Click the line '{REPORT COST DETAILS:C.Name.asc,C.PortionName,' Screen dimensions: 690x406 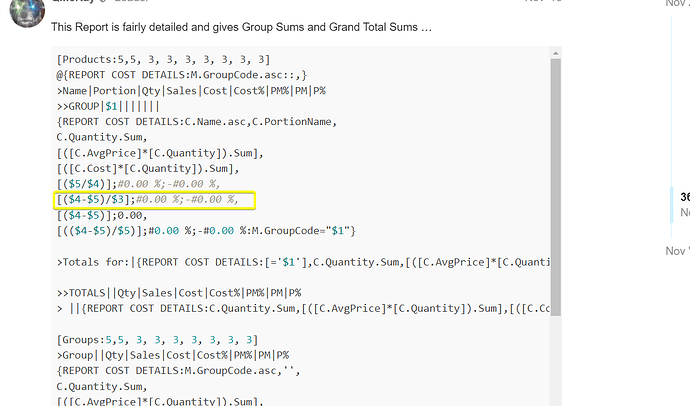coord(197,122)
